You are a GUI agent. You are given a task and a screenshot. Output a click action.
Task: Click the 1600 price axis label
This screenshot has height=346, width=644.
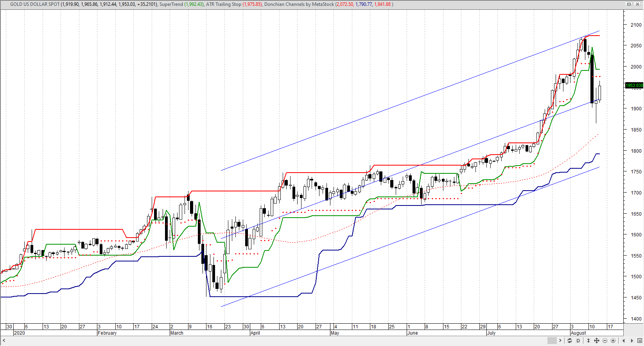(x=636, y=235)
